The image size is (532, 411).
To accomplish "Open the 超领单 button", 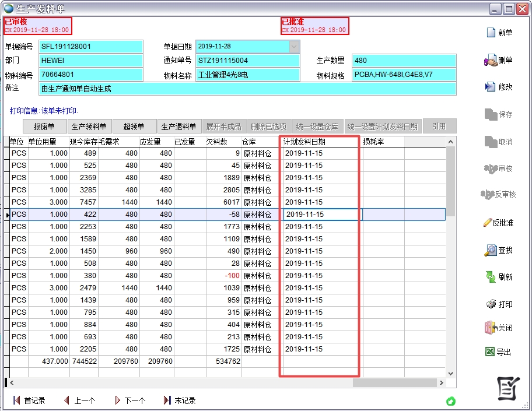I will [x=134, y=127].
